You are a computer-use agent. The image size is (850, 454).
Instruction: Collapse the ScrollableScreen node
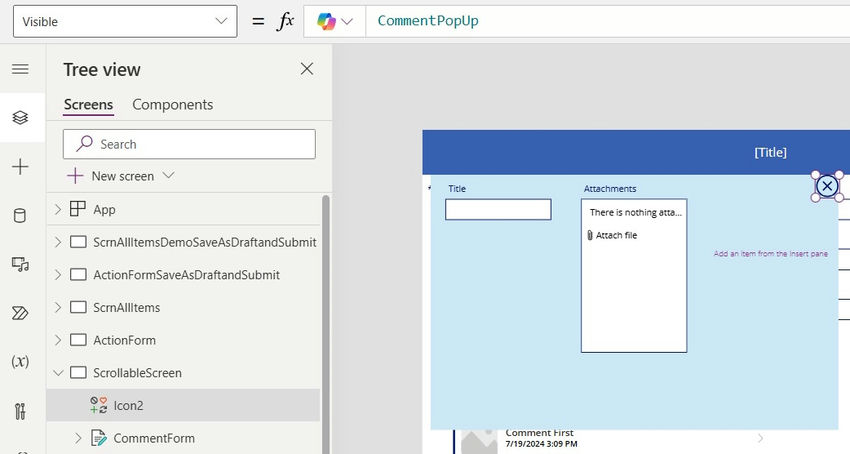pos(58,373)
